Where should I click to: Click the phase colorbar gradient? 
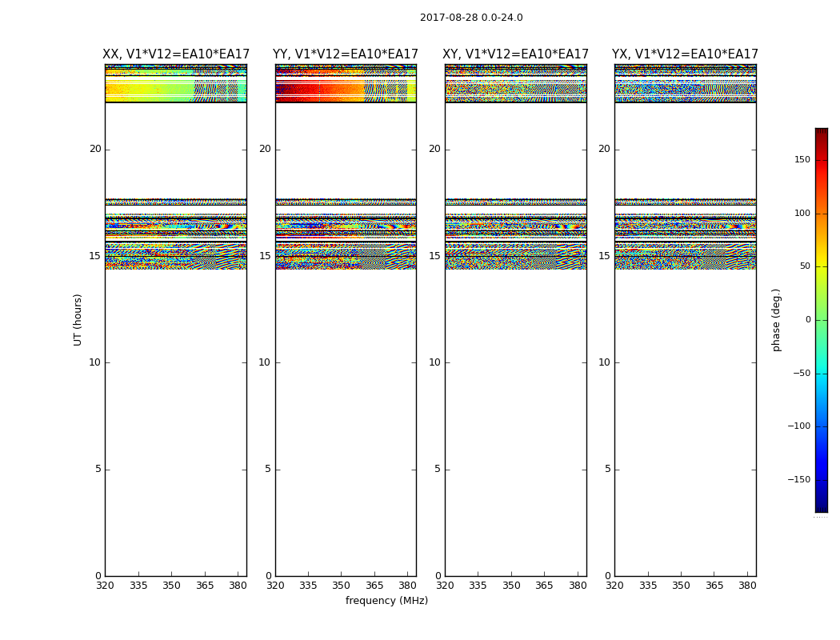[822, 320]
